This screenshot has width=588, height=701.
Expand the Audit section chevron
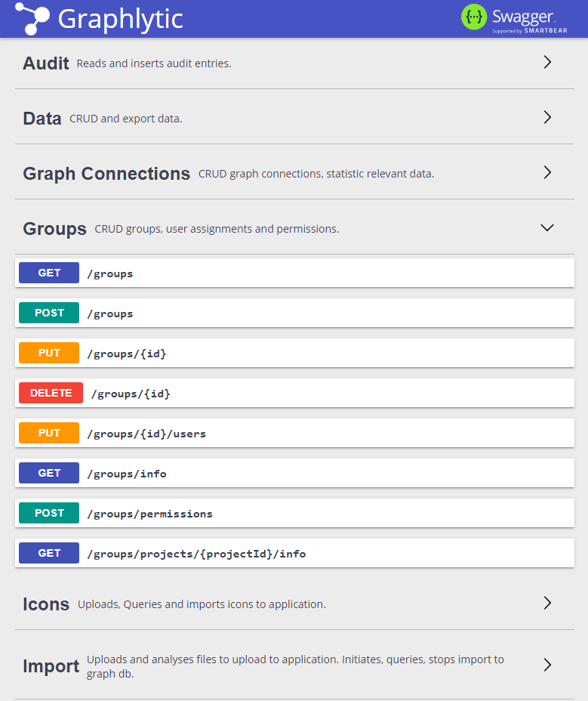point(547,62)
